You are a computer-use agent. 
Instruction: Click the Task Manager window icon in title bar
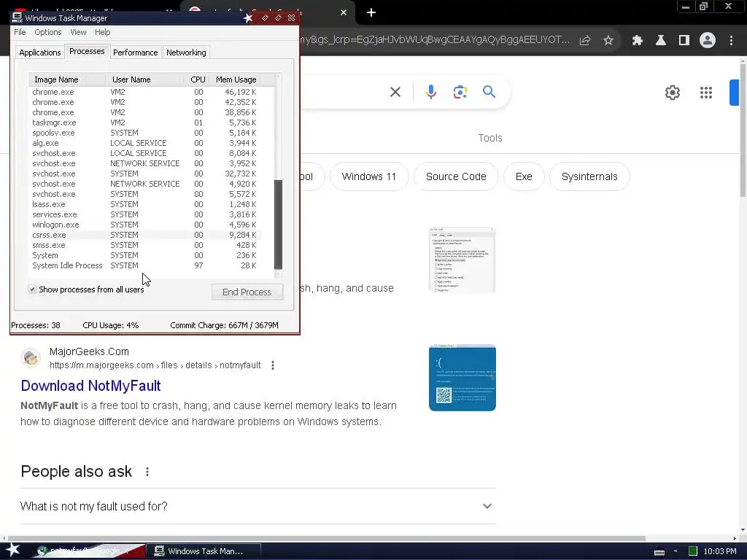coord(18,17)
